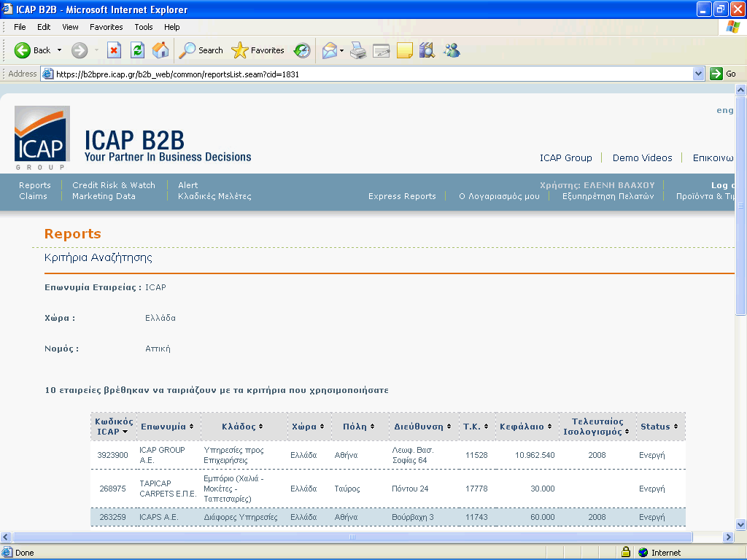The height and width of the screenshot is (560, 747).
Task: Select the ICAP GROUP A.E. row
Action: [388, 455]
